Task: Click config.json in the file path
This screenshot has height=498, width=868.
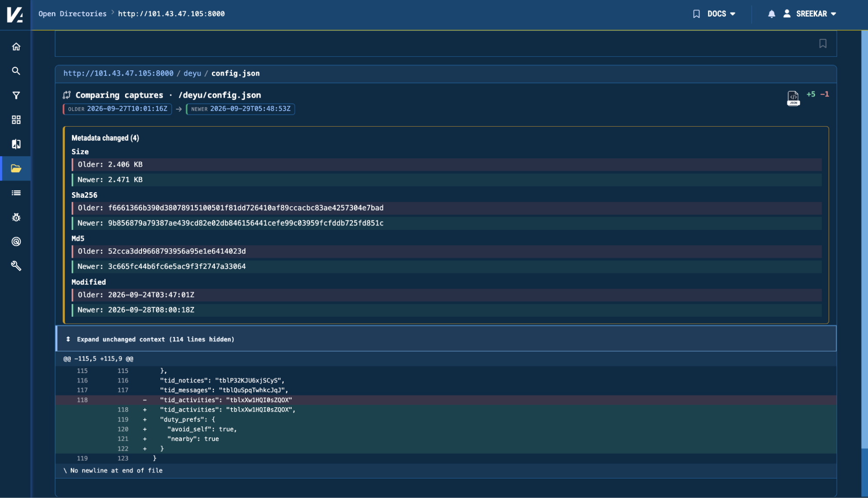Action: 236,73
